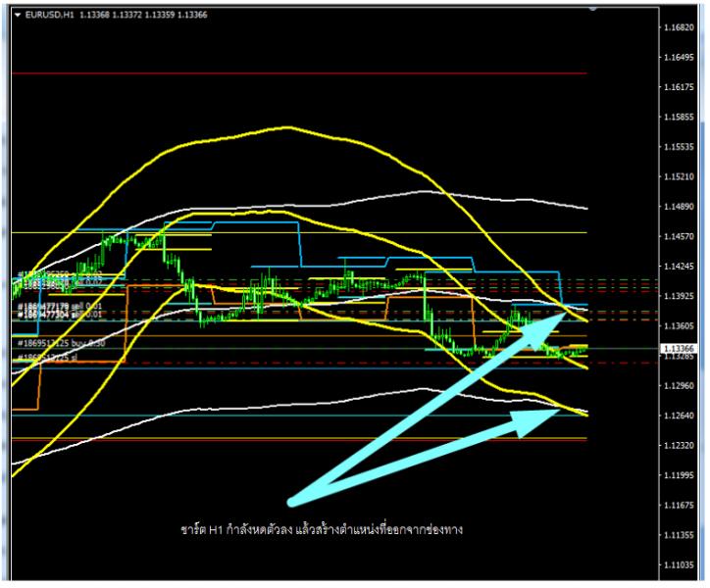This screenshot has width=710, height=588.
Task: Select price scale value 1.16495
Action: 679,58
